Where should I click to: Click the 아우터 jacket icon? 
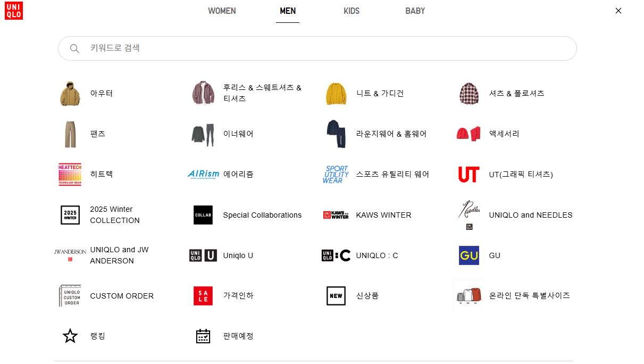(x=70, y=94)
